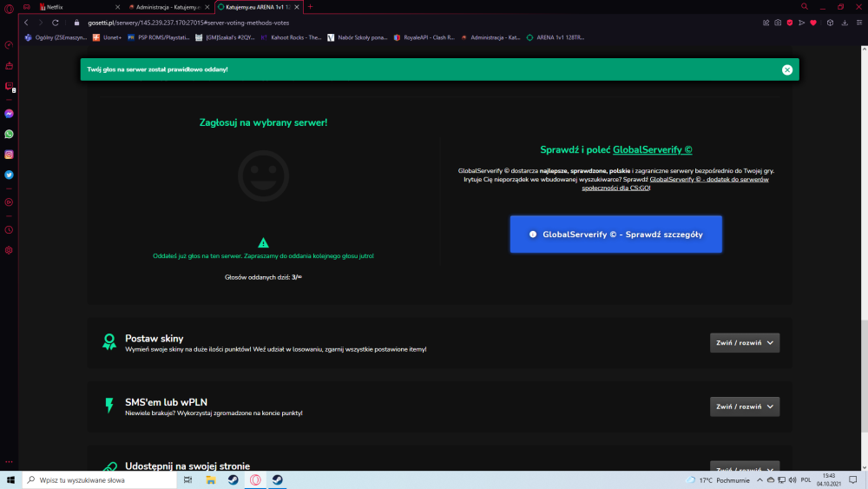Open the My Flow send icon
The image size is (868, 489).
pyautogui.click(x=801, y=23)
